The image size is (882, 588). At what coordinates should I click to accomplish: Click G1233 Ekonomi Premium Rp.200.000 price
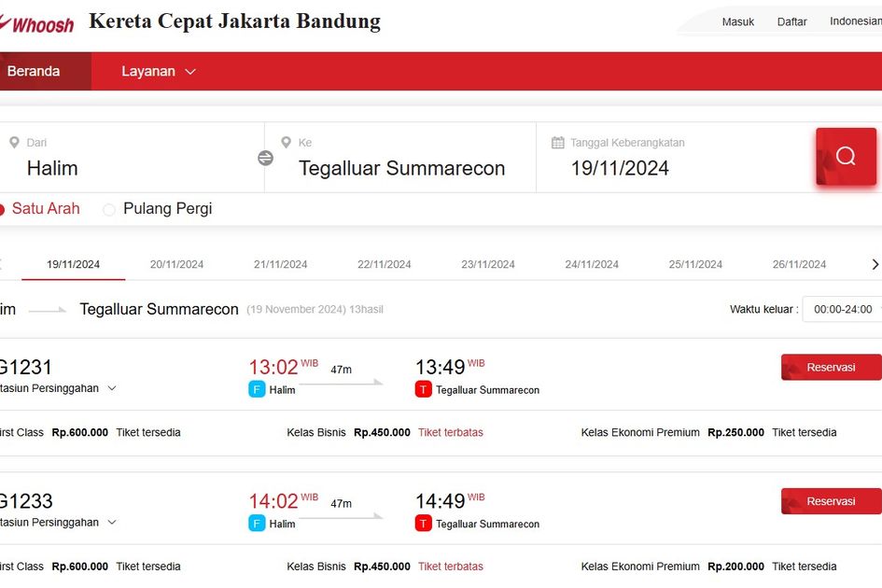(x=735, y=567)
